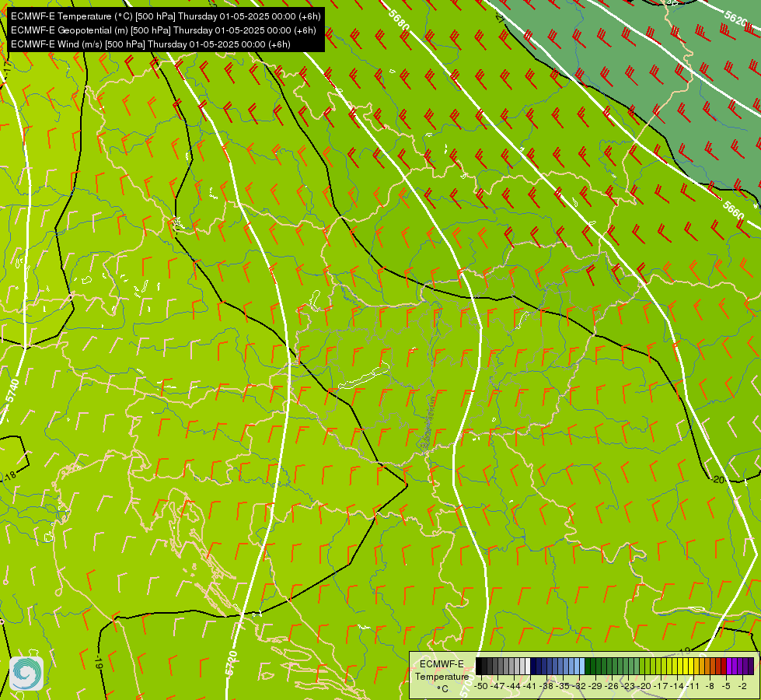Click the -14 value on temperature legend

(677, 686)
